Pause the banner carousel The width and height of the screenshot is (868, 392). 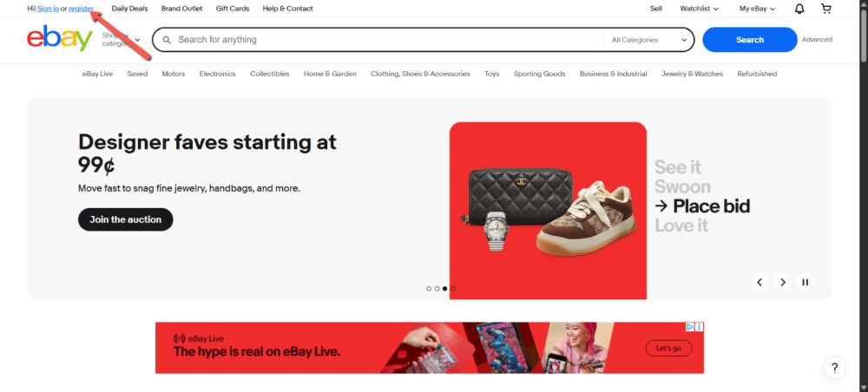(x=805, y=282)
